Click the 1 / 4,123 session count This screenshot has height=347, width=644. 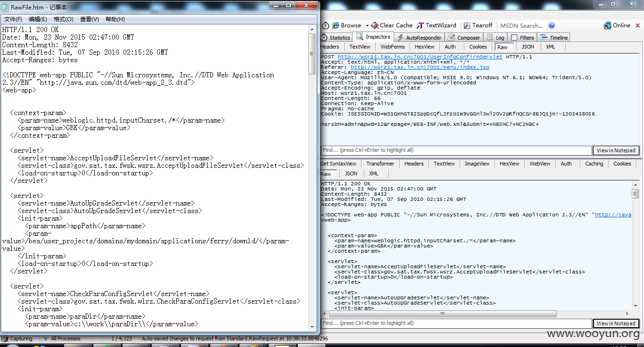pos(122,339)
